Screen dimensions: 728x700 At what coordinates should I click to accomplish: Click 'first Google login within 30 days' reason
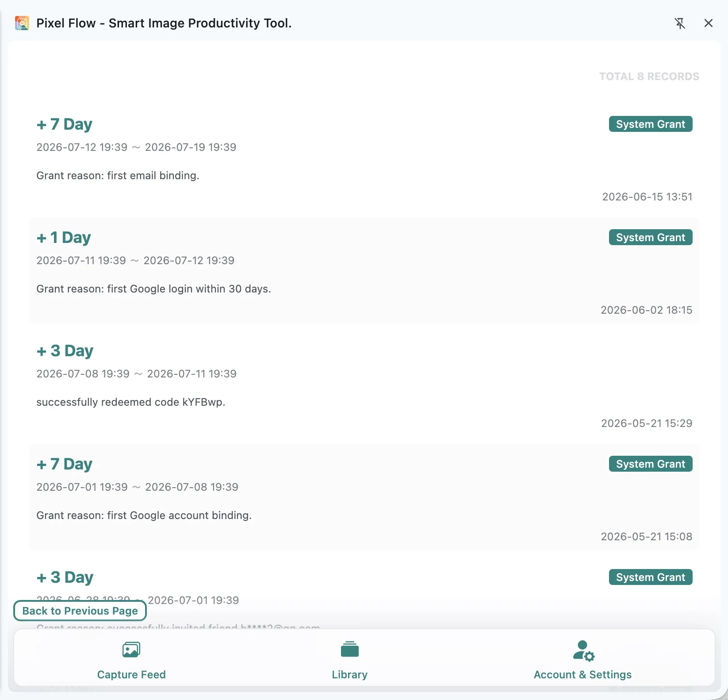click(x=188, y=289)
